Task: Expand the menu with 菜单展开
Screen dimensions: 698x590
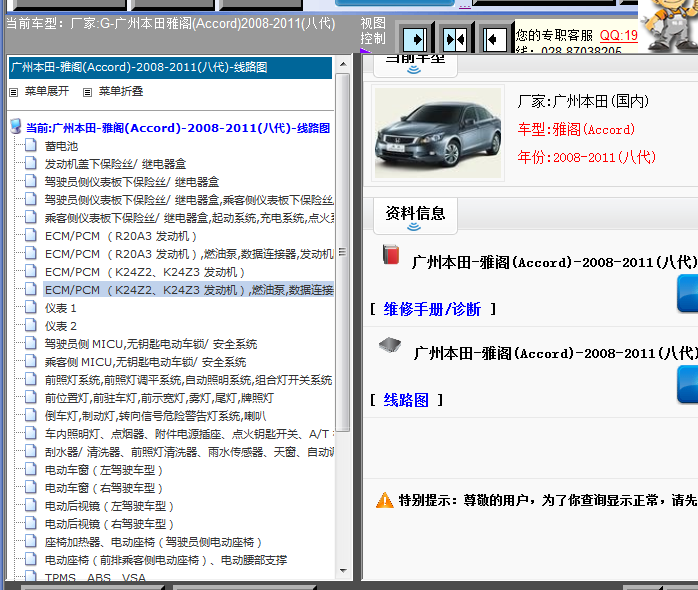Action: pos(47,91)
